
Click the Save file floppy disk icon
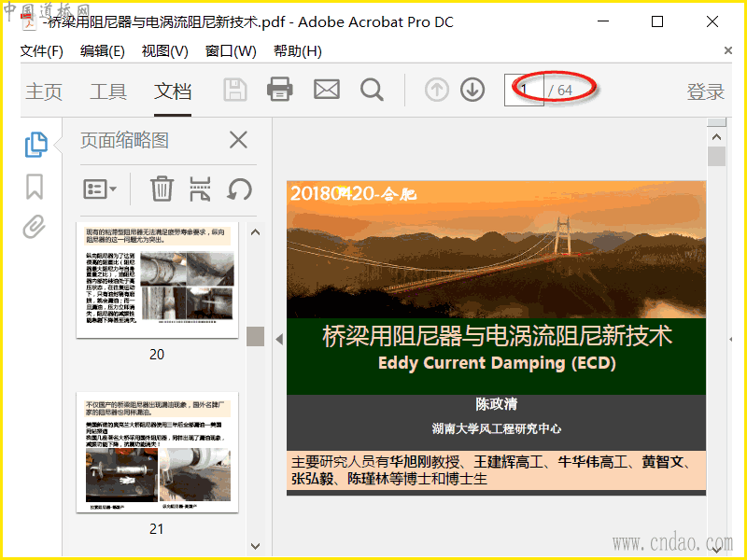click(x=235, y=90)
